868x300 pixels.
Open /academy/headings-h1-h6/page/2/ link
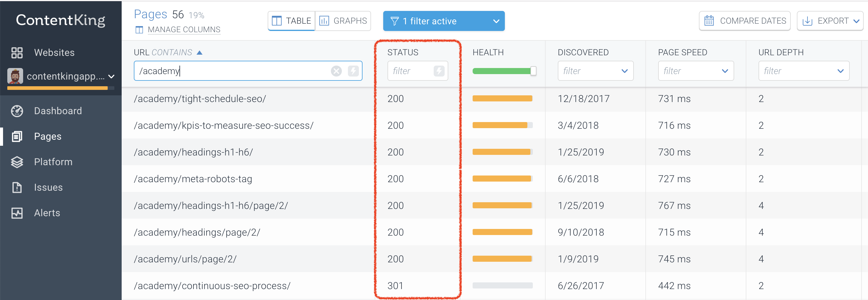210,206
